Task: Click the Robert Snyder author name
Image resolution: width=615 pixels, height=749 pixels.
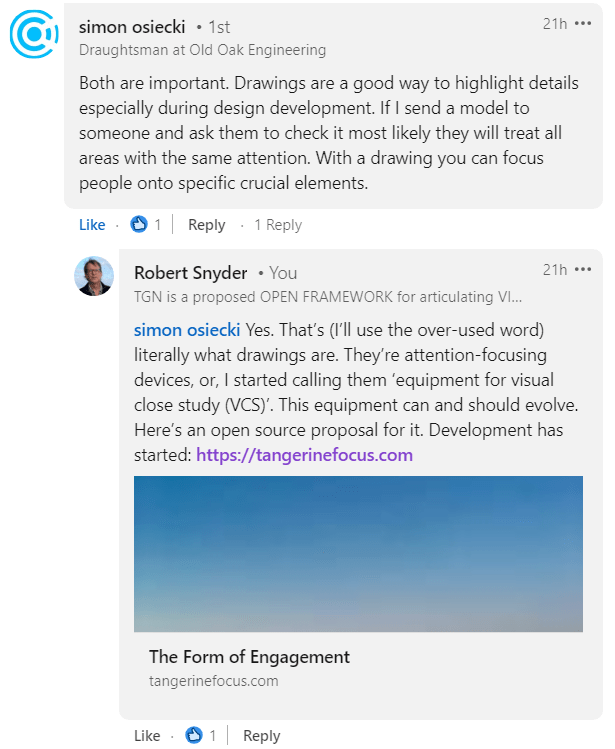Action: click(190, 272)
